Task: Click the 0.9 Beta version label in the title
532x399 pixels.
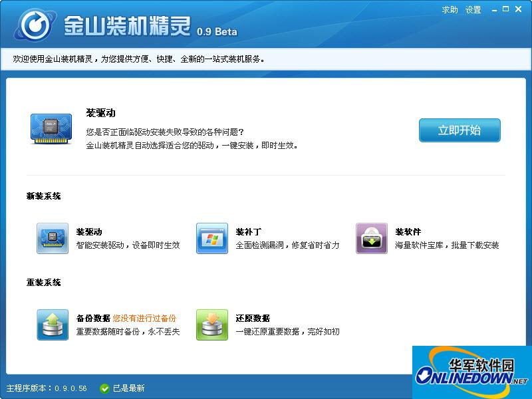Action: [x=217, y=31]
